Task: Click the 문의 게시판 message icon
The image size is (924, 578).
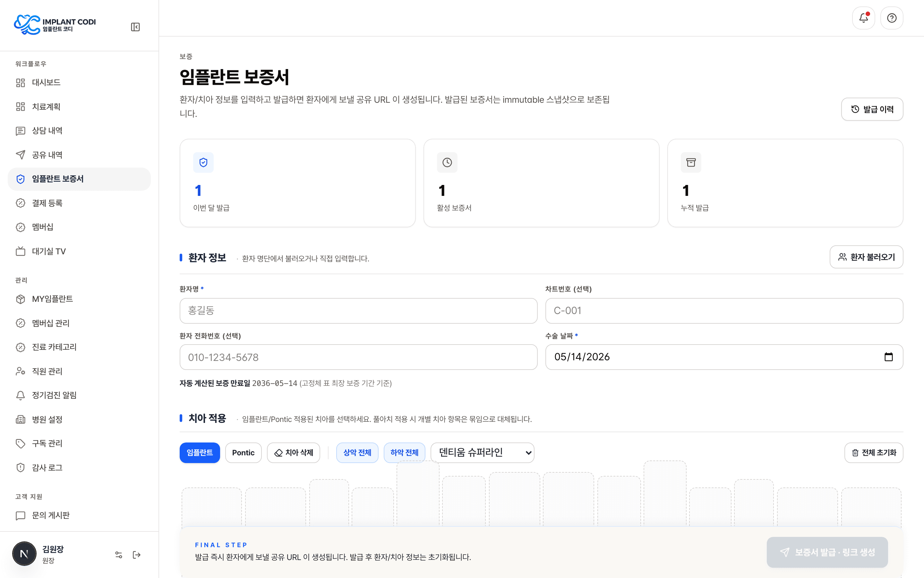Action: (21, 516)
